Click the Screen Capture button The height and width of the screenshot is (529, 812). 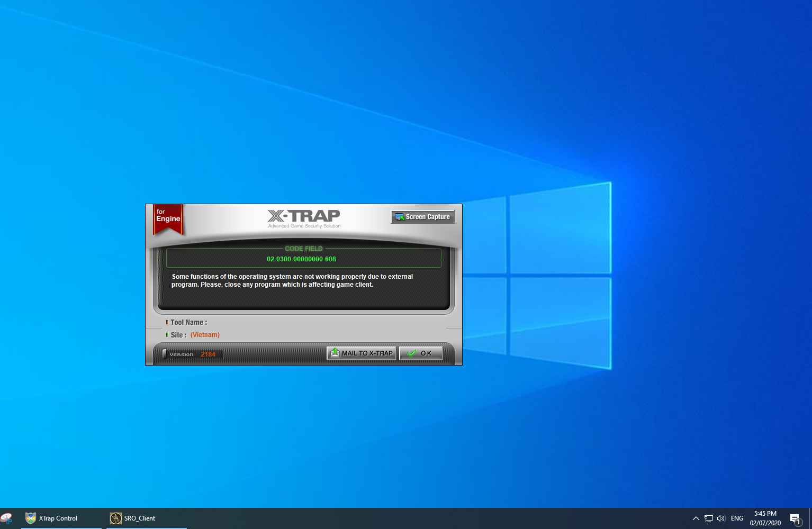[422, 217]
